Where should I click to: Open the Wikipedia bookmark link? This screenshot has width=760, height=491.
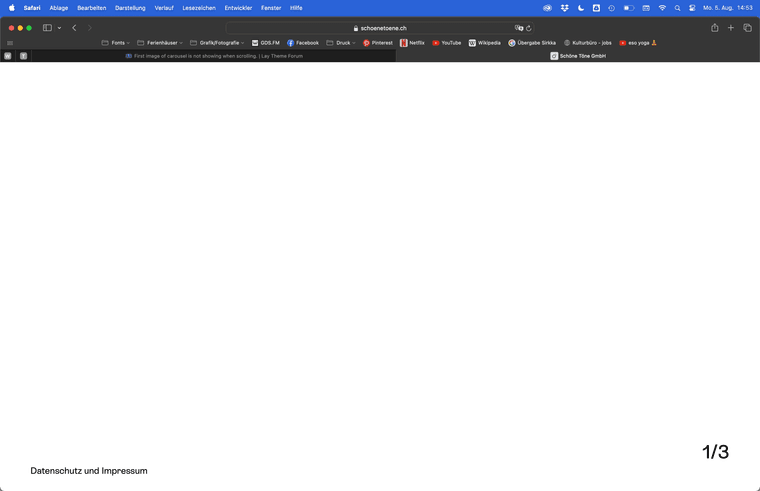point(485,43)
